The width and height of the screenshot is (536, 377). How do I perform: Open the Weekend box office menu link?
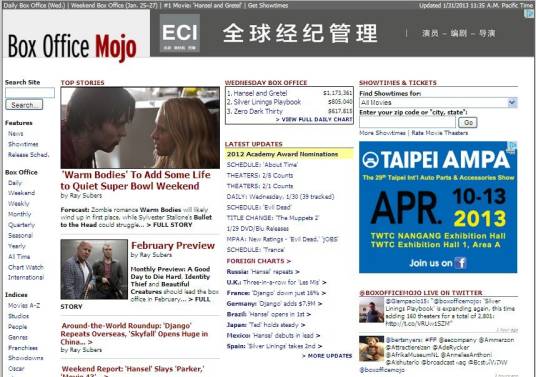(x=22, y=193)
